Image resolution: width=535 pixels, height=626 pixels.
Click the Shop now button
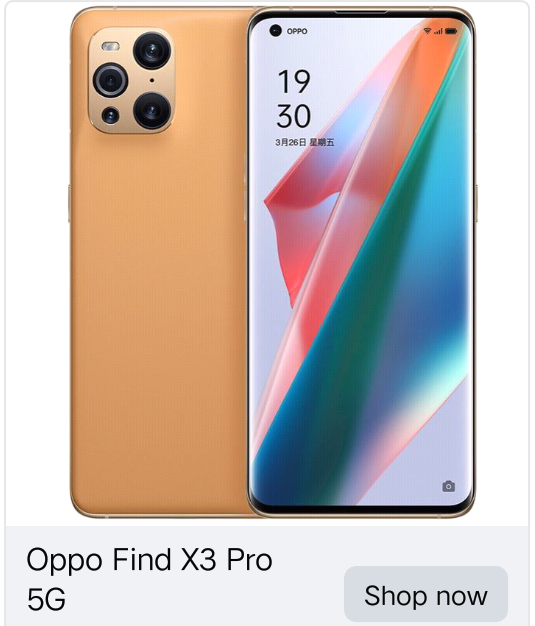coord(426,594)
